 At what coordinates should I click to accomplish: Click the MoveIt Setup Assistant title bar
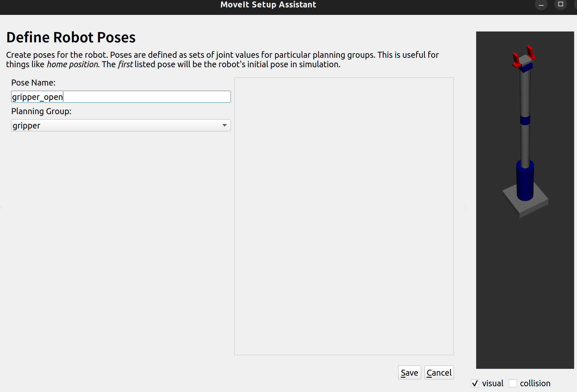268,5
